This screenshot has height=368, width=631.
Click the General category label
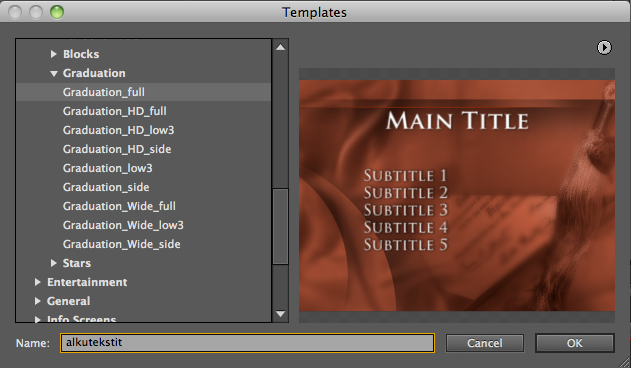tap(68, 301)
